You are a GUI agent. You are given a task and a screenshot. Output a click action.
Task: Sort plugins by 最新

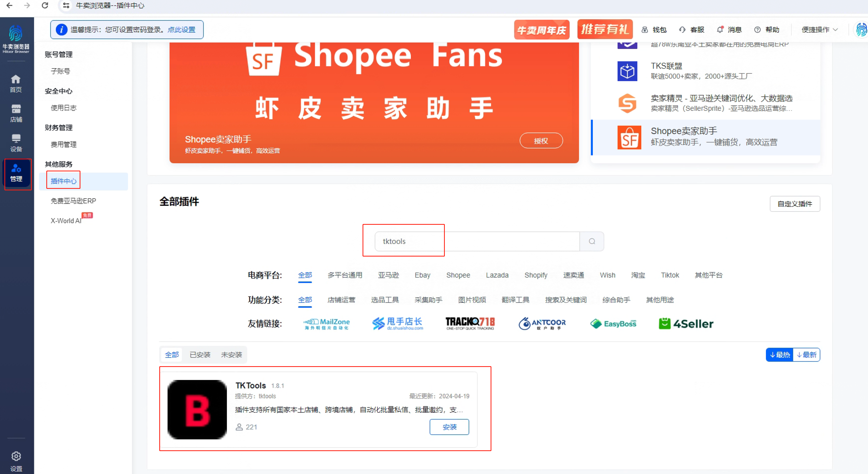tap(807, 355)
